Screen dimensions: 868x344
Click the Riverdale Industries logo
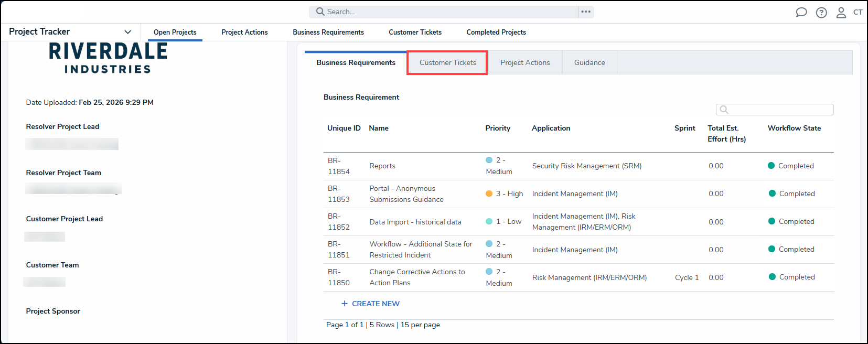(x=108, y=58)
